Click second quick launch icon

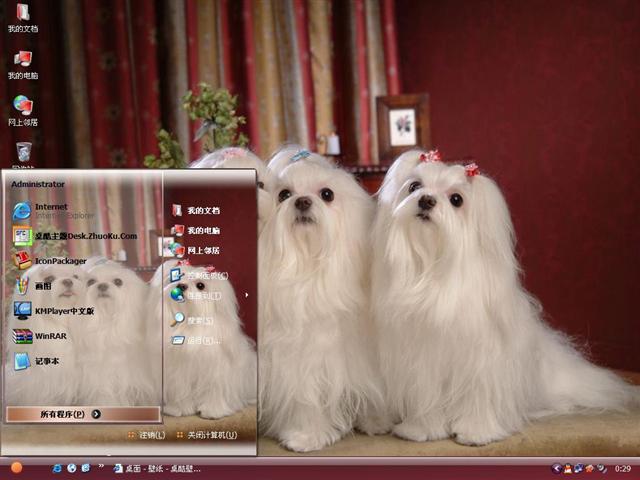tap(72, 468)
